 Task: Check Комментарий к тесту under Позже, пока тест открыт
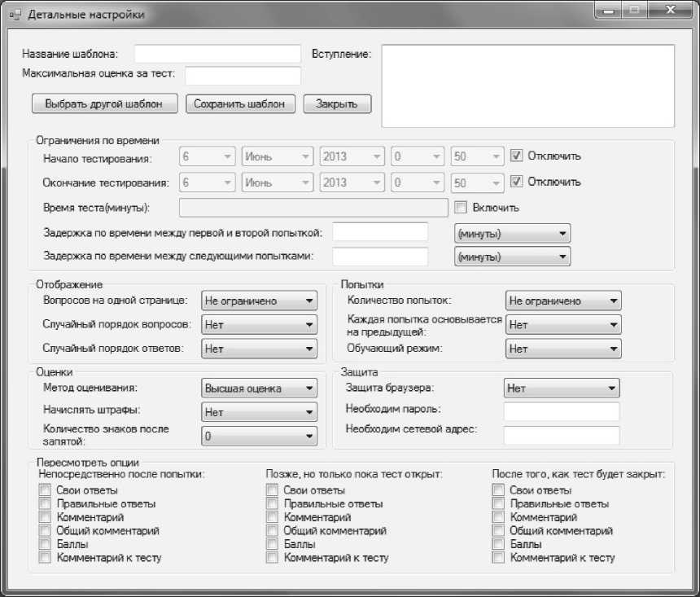[272, 557]
